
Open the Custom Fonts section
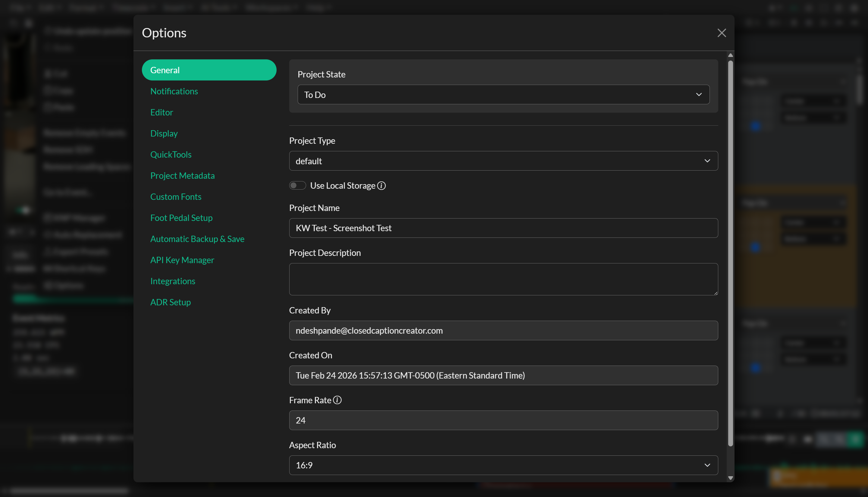pyautogui.click(x=176, y=197)
